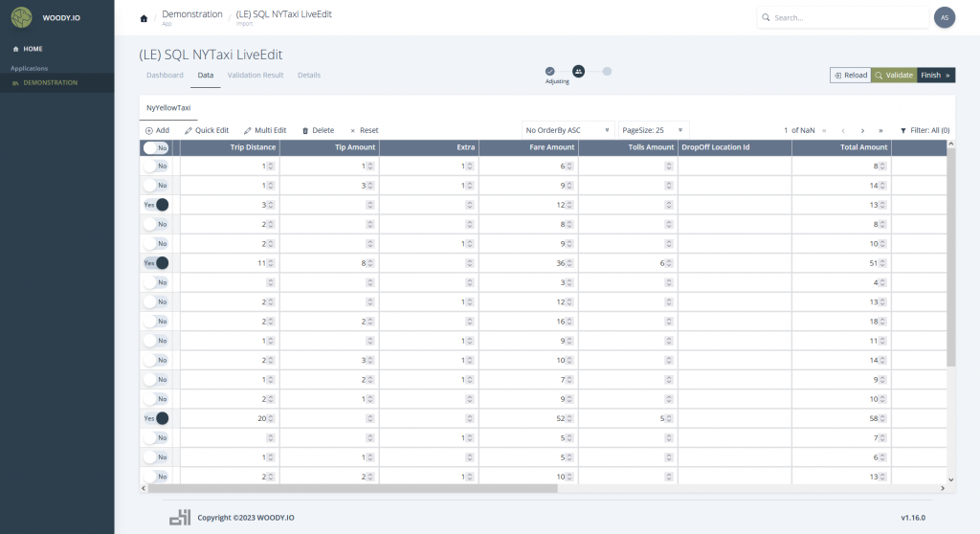Open the No OrderBy ASC dropdown
Screen dimensions: 980x534
(x=568, y=130)
